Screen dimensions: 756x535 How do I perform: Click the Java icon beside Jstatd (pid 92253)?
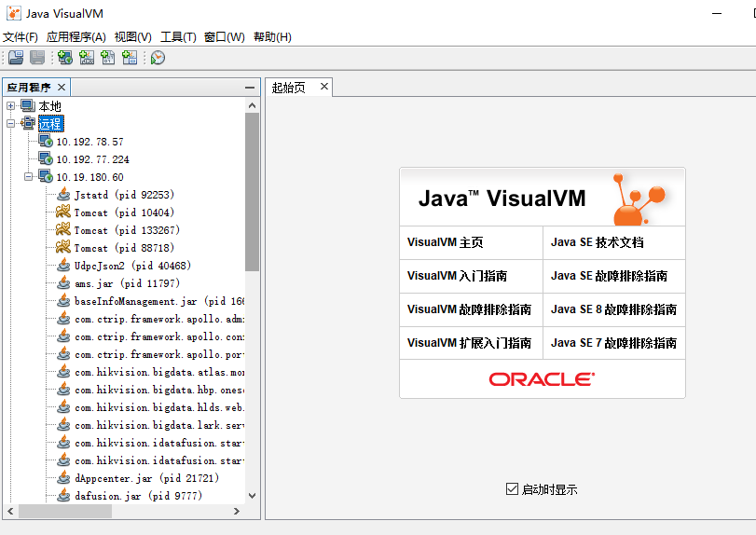[63, 194]
